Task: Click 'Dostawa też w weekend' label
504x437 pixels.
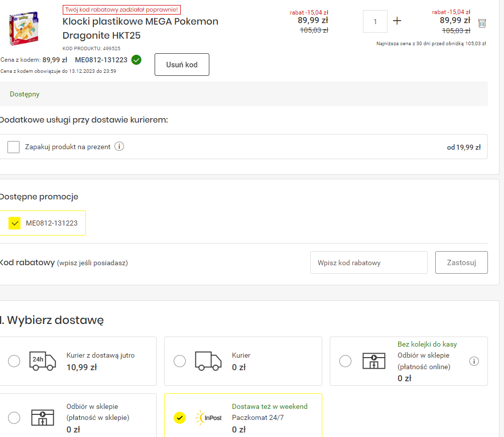Action: tap(270, 406)
